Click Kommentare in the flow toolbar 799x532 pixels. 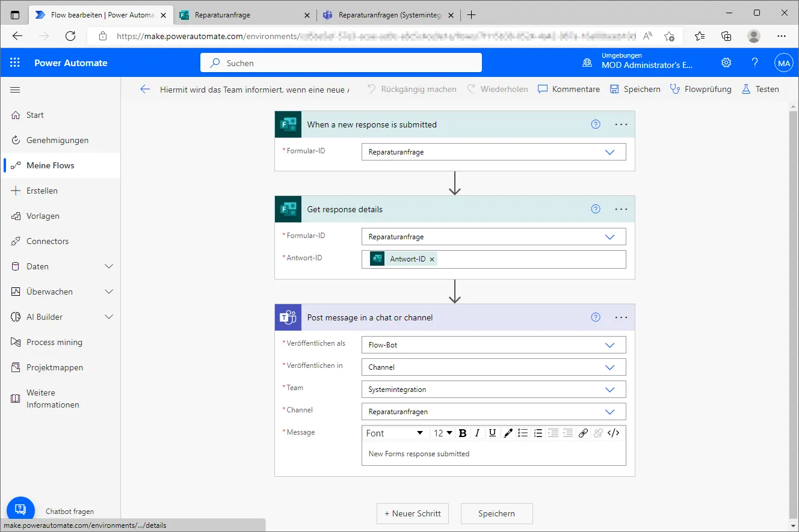coord(569,89)
